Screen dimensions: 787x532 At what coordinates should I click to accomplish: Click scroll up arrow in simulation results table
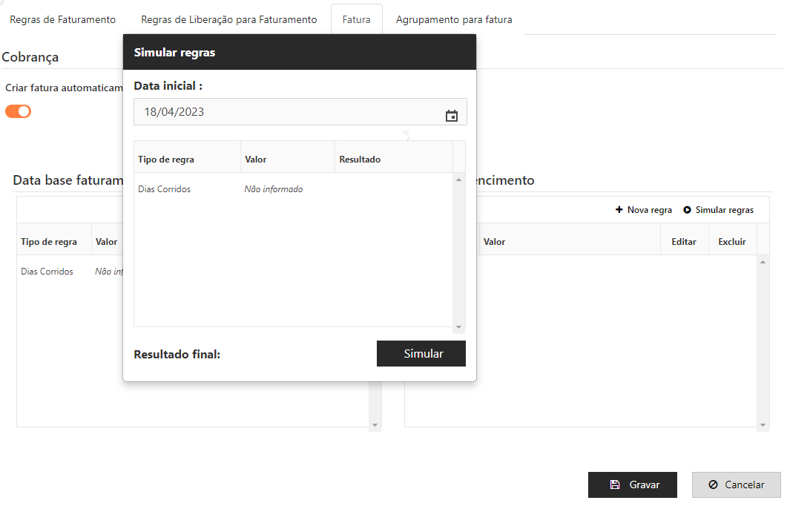click(458, 180)
